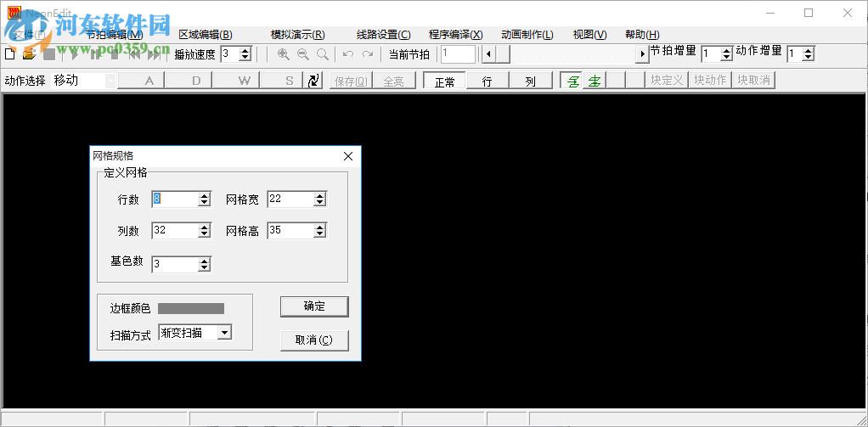This screenshot has height=427, width=868.
Task: Click the Undo arrow icon
Action: click(x=347, y=54)
